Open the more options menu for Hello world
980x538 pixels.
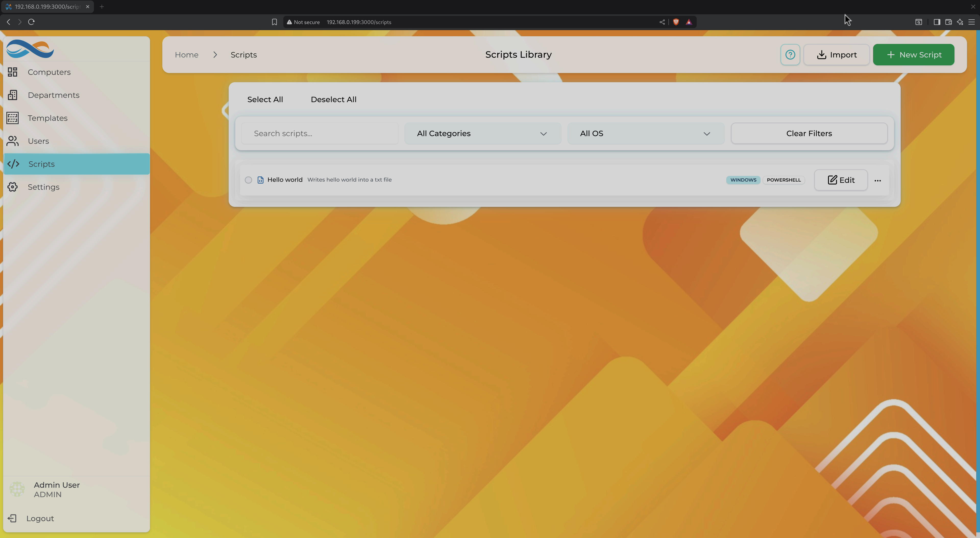click(x=878, y=181)
